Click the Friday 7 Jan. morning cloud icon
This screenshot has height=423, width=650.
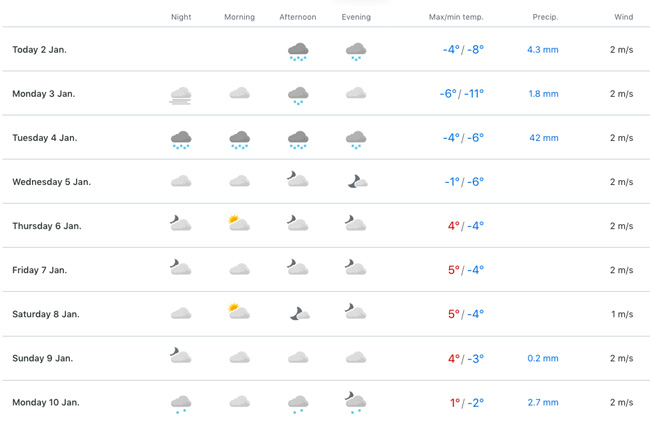[x=240, y=270]
